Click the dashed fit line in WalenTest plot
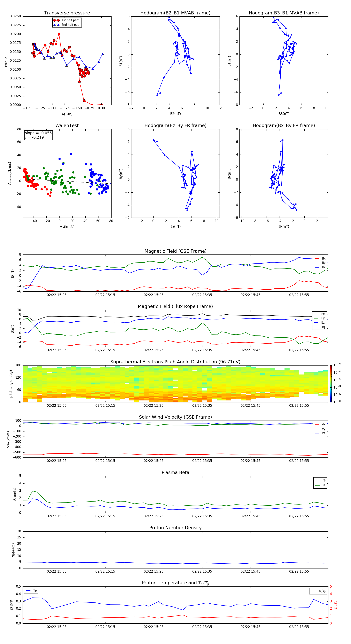The image size is (351, 644). (x=67, y=181)
